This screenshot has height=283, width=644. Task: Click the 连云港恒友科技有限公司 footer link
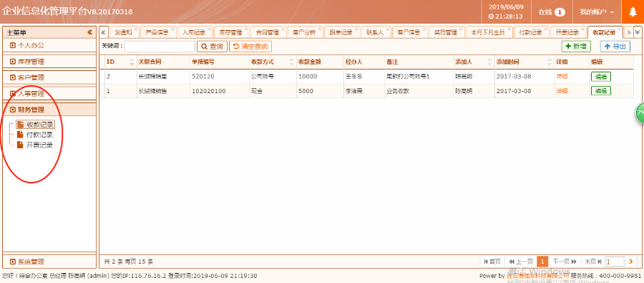tap(538, 276)
